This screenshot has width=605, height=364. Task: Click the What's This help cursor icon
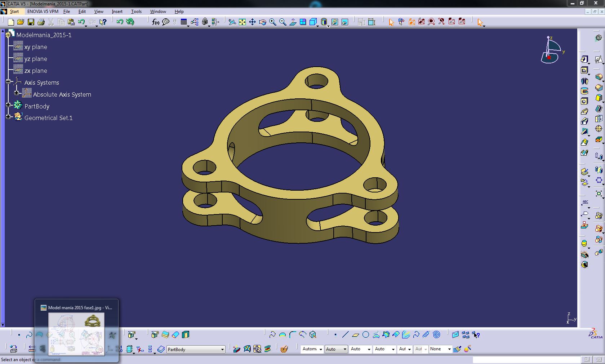click(103, 22)
